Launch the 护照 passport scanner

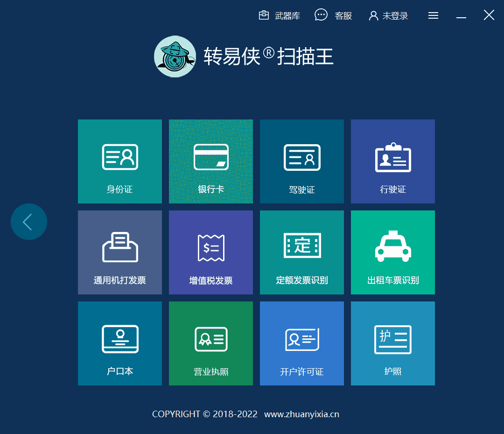click(x=392, y=343)
